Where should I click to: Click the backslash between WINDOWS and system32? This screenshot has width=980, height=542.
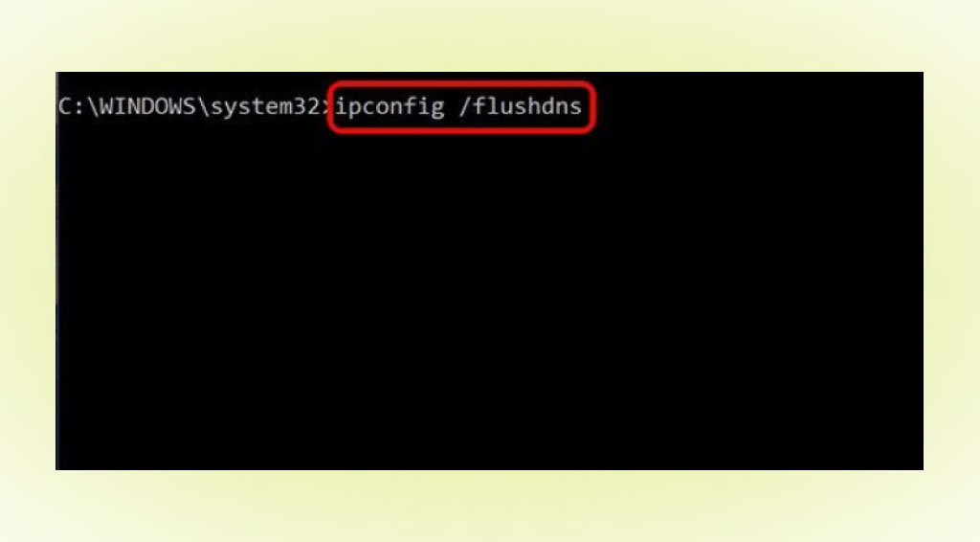click(x=203, y=107)
